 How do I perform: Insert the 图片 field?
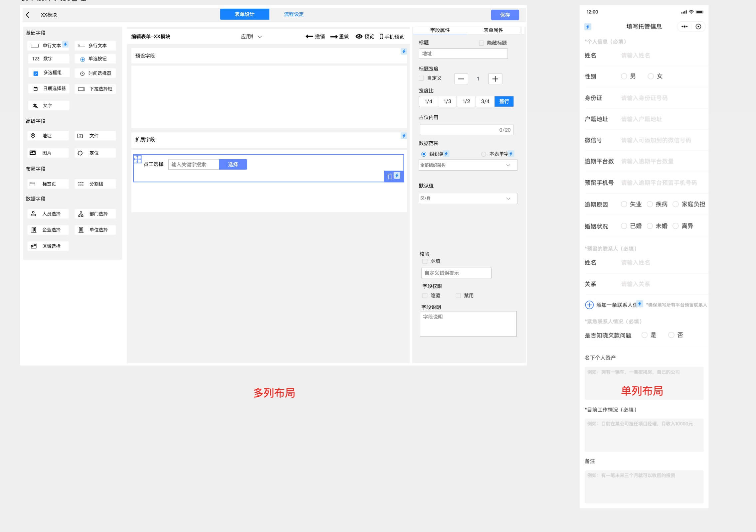pos(48,153)
